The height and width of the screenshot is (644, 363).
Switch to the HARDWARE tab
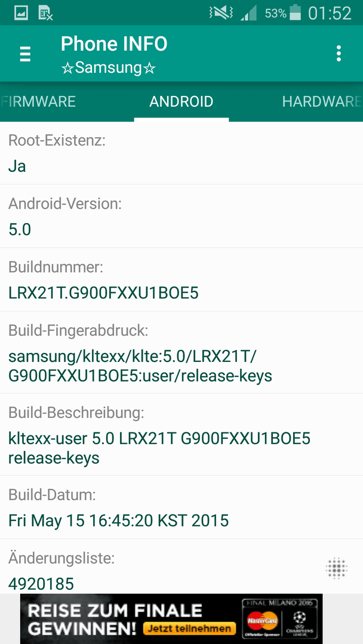click(322, 101)
